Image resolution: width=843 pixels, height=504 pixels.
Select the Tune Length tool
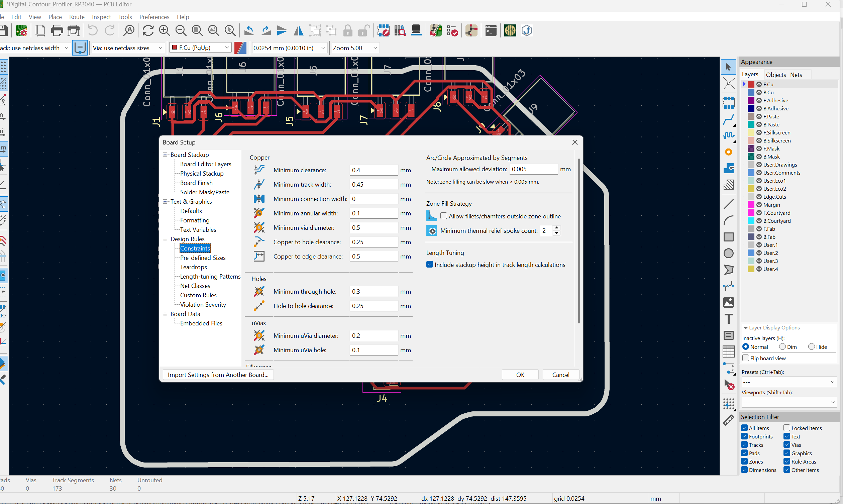729,136
